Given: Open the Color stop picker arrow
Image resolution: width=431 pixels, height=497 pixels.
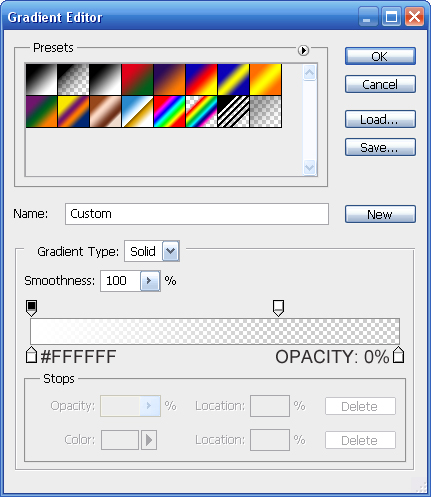Looking at the screenshot, I should click(149, 440).
